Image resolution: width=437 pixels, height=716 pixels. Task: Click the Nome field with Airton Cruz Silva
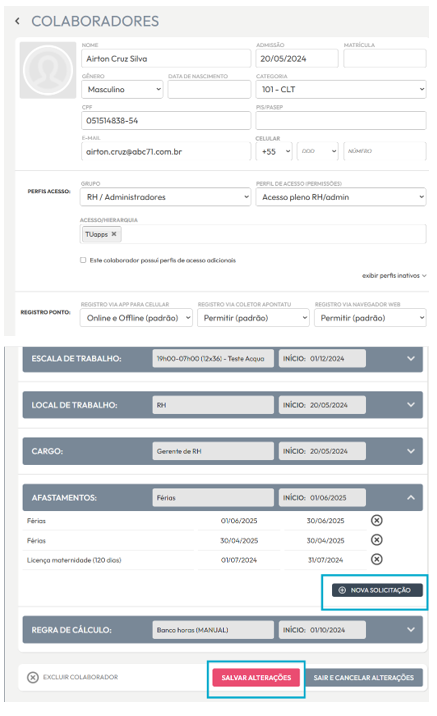click(166, 58)
